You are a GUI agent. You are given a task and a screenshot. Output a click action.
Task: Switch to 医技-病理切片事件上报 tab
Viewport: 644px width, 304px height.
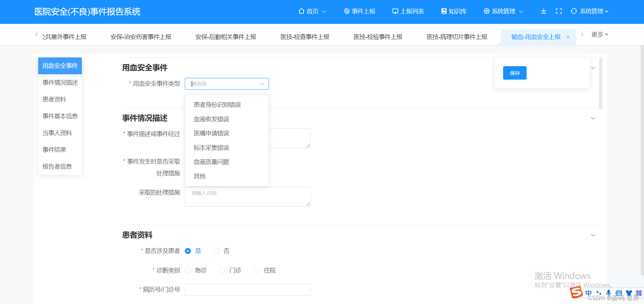[457, 37]
